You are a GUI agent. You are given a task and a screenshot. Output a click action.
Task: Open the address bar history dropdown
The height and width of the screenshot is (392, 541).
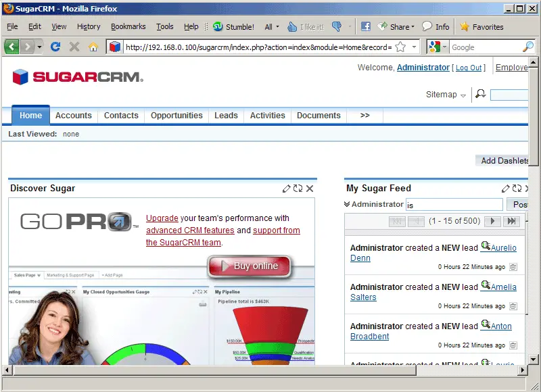(414, 47)
